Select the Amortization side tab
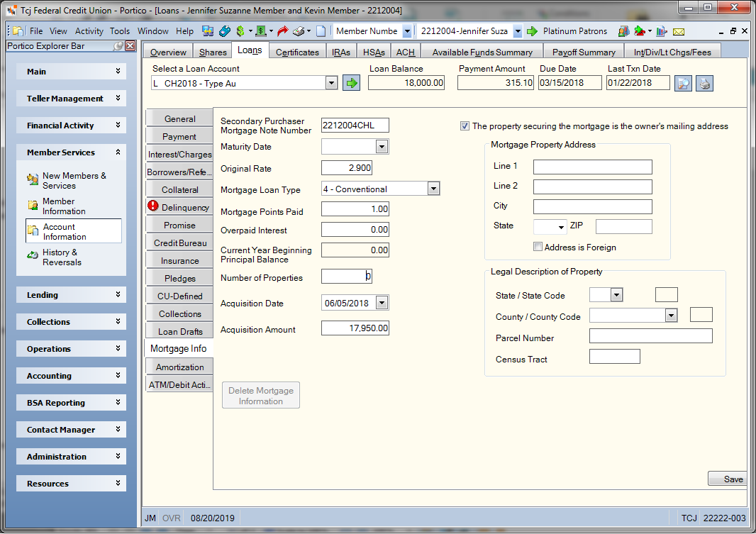The height and width of the screenshot is (534, 756). pos(179,367)
